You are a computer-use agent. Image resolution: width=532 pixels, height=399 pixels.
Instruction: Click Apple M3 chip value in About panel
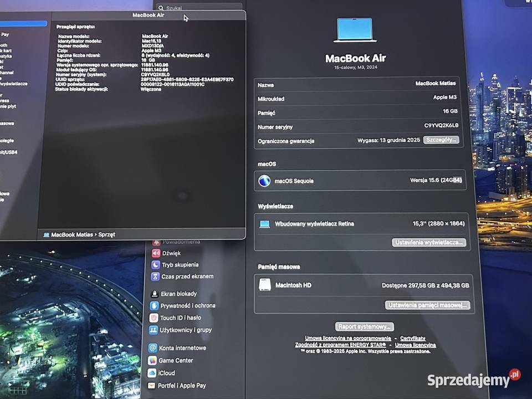(445, 97)
